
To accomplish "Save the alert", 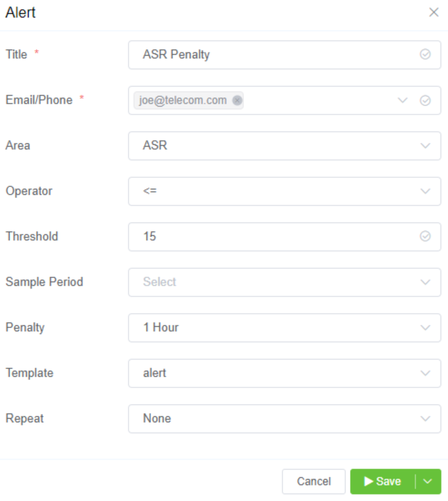I will [383, 482].
